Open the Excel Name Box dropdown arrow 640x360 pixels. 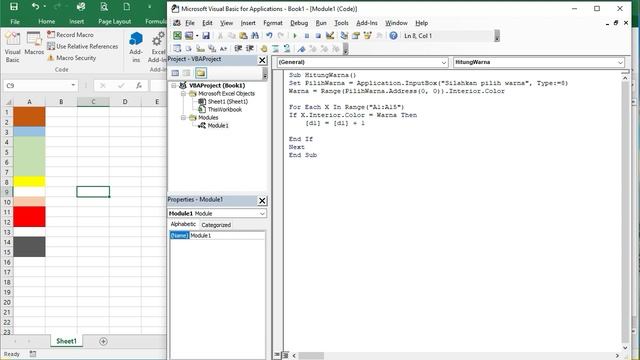tap(73, 85)
